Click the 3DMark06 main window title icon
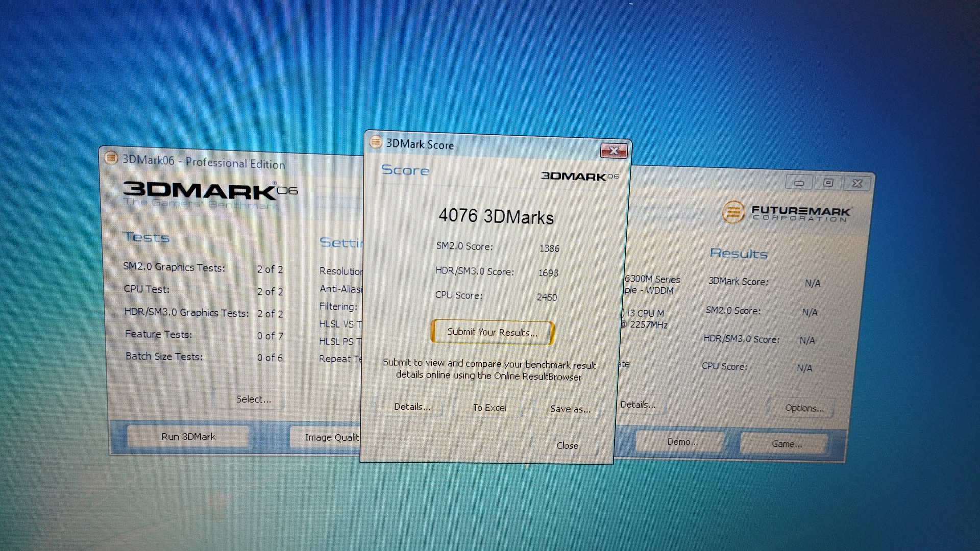 111,158
